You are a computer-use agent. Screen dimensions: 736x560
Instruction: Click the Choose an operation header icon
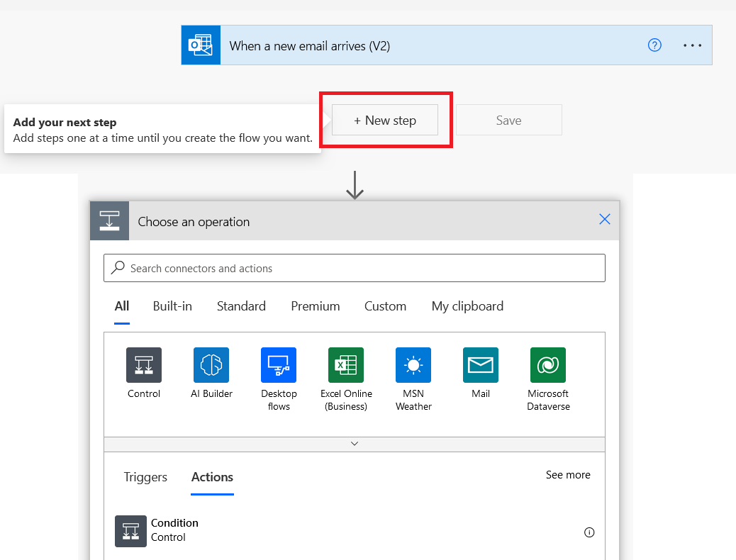click(109, 220)
